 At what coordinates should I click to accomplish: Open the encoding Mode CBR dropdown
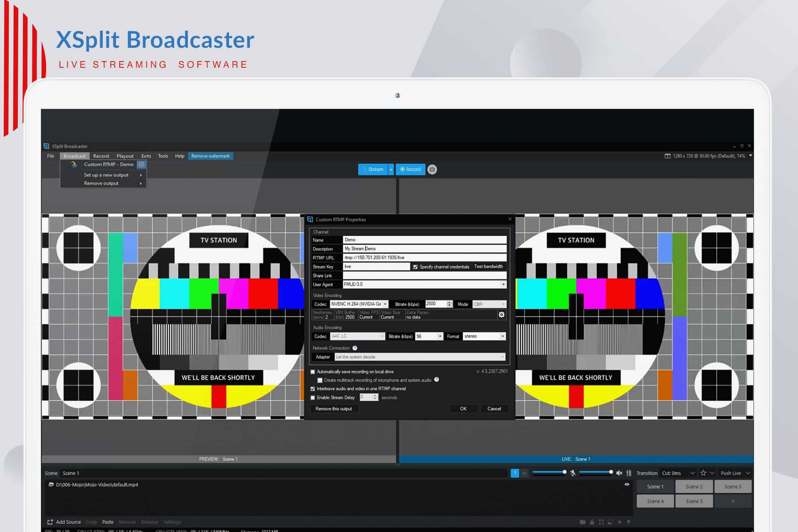pos(503,304)
